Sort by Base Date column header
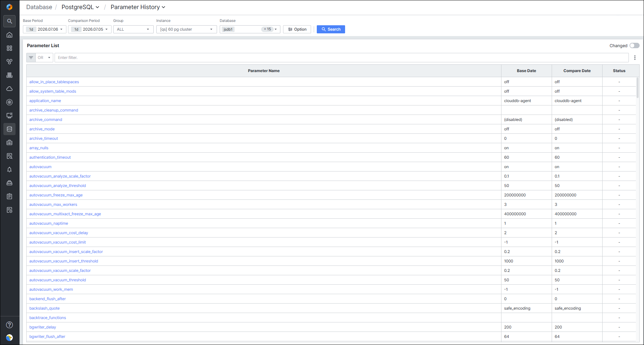This screenshot has width=644, height=345. (x=526, y=71)
